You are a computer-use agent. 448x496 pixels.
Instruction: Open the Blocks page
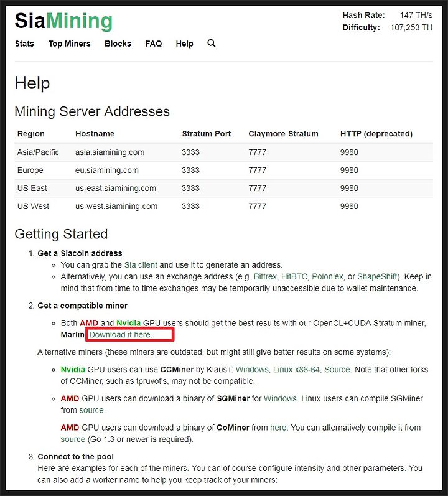[118, 44]
